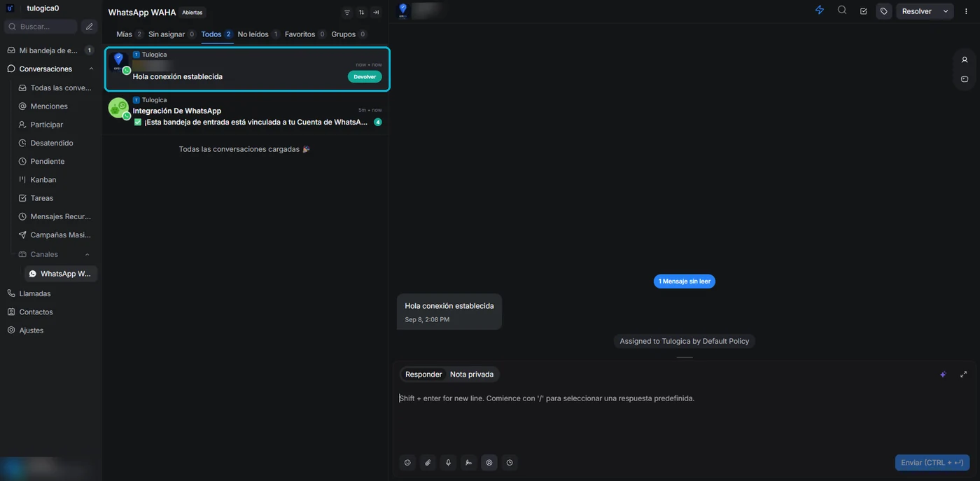The width and height of the screenshot is (980, 481).
Task: Open the sort conversations arrows icon
Action: click(361, 13)
